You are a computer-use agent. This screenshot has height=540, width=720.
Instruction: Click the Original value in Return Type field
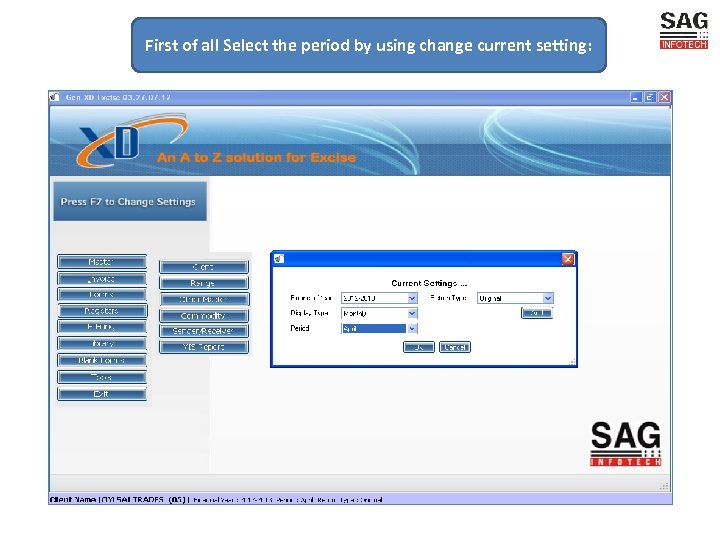pos(510,298)
